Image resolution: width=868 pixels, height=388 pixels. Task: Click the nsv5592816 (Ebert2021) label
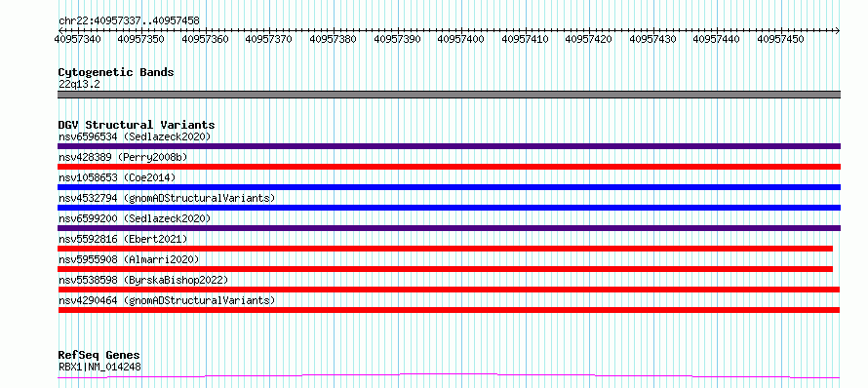point(123,239)
